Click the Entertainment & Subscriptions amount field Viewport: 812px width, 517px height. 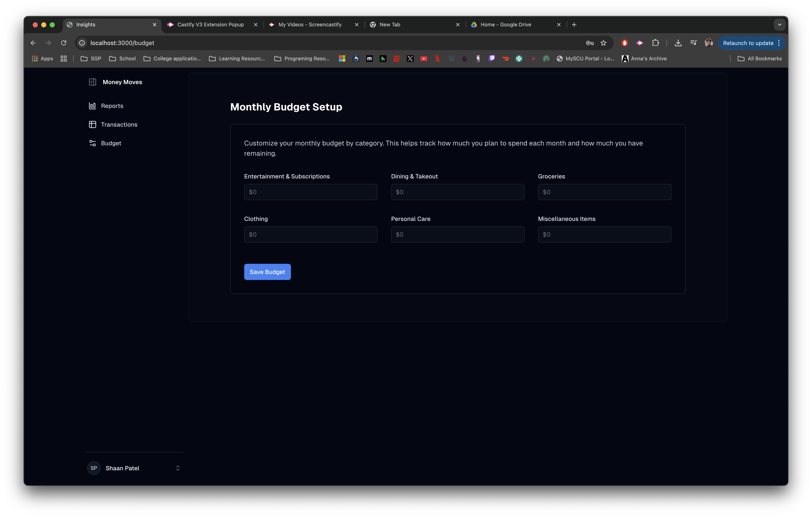point(310,192)
